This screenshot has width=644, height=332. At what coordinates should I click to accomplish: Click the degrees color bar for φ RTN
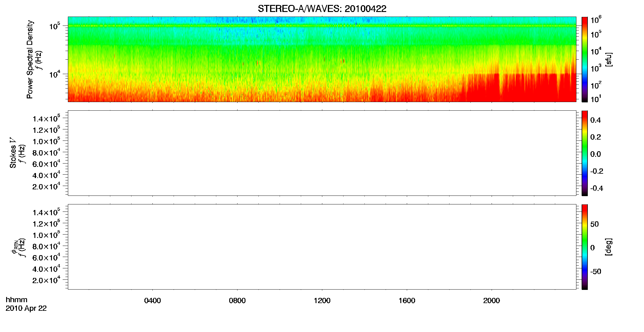585,247
